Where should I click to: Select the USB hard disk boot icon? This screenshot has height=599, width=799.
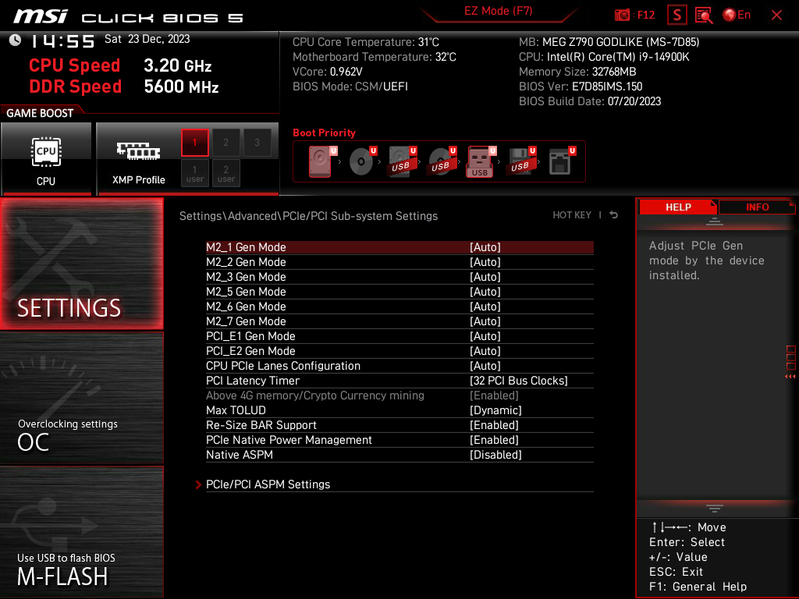coord(402,161)
